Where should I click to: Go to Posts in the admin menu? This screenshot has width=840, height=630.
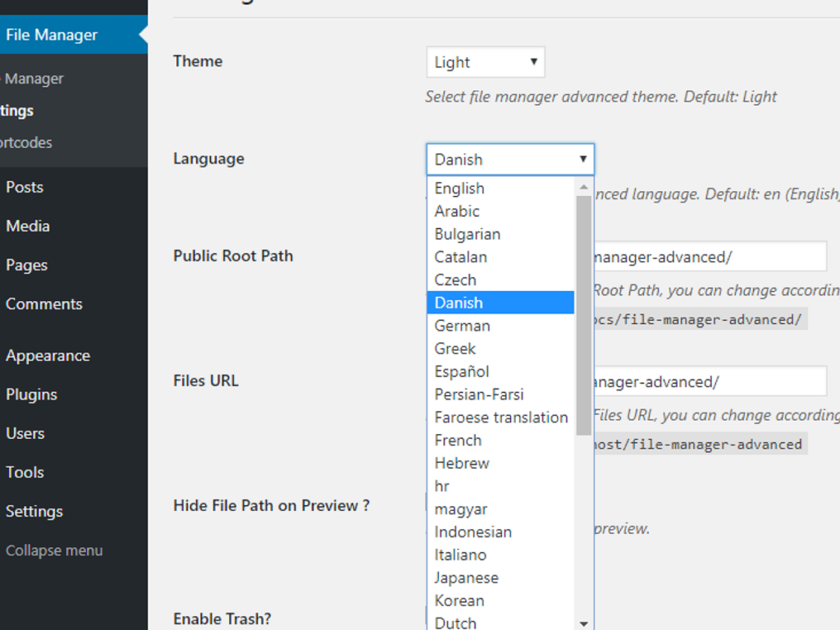[x=25, y=187]
